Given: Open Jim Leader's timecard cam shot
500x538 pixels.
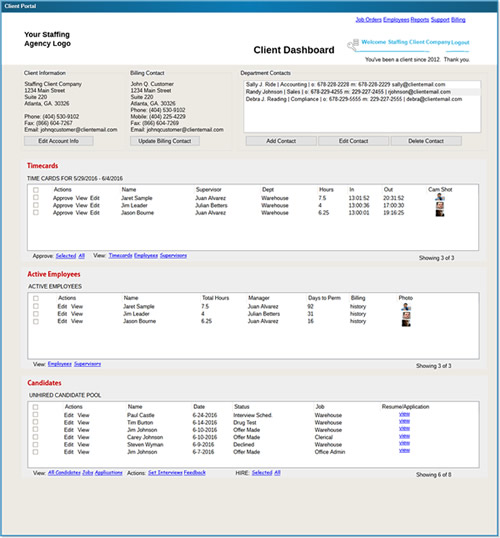Looking at the screenshot, I should coord(440,206).
